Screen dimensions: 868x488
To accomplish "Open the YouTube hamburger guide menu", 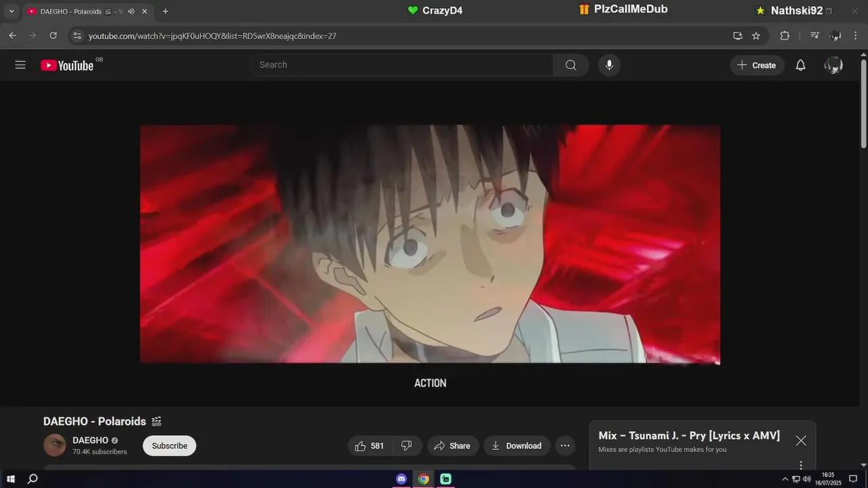I will tap(20, 65).
